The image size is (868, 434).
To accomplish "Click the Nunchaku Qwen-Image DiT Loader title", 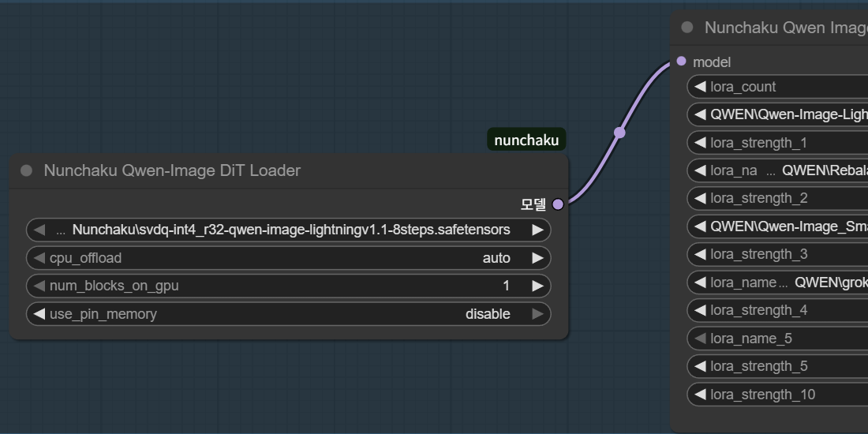I will (172, 170).
